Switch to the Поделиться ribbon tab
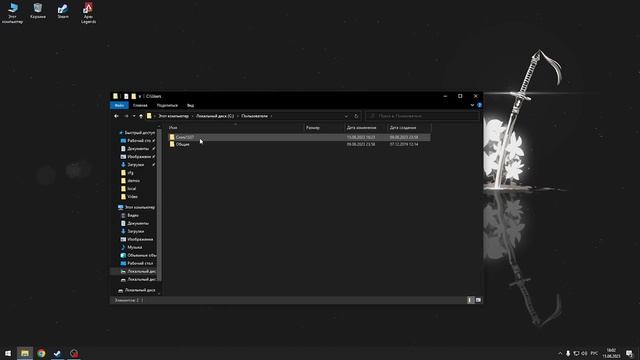Viewport: 640px width, 360px height. pyautogui.click(x=167, y=105)
